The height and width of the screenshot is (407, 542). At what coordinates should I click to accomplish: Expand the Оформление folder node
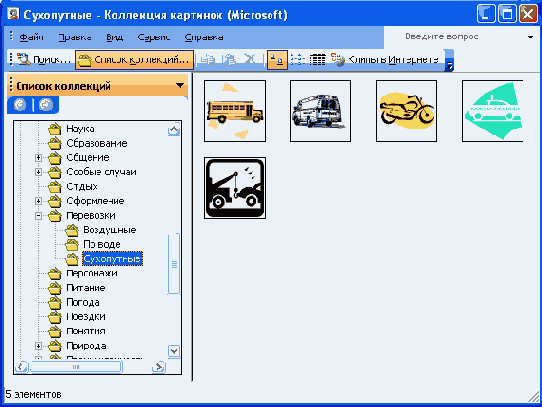(38, 201)
